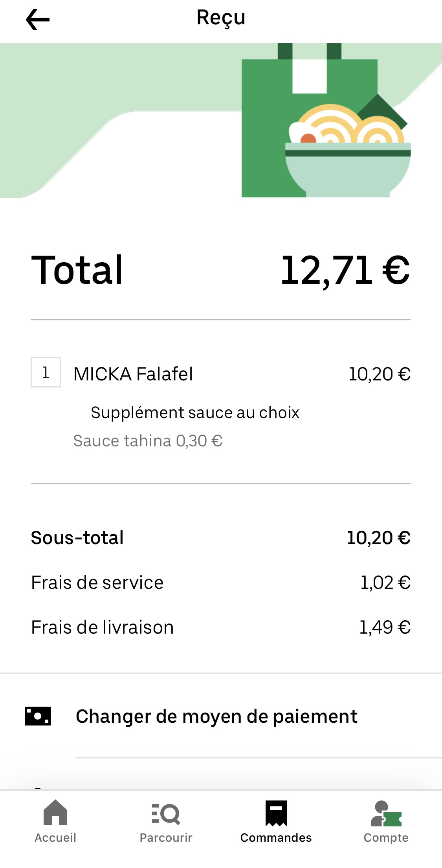442x868 pixels.
Task: Open the Accueil home icon
Action: pos(55,812)
